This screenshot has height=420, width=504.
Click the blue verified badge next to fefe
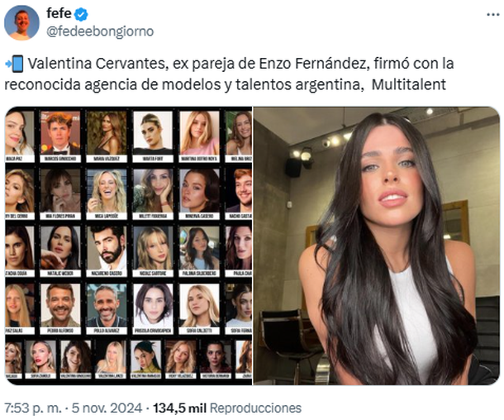[x=81, y=15]
